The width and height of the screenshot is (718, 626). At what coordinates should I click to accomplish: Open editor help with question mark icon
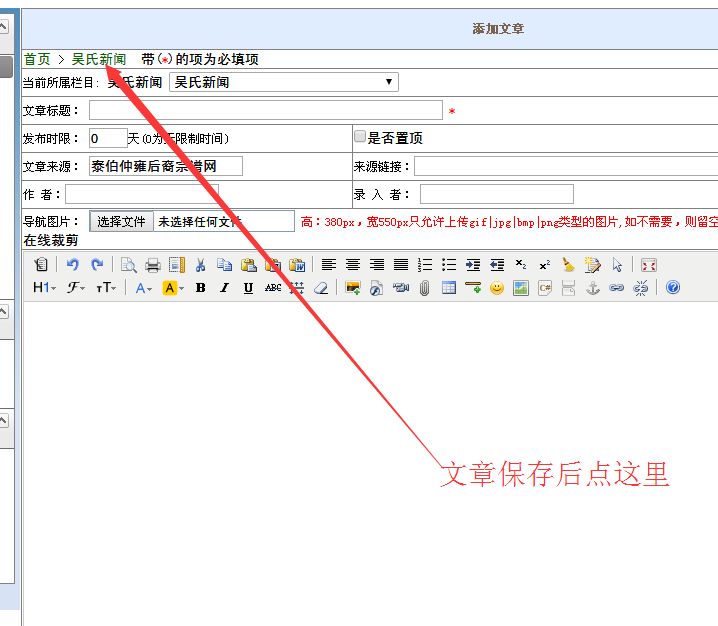[673, 288]
